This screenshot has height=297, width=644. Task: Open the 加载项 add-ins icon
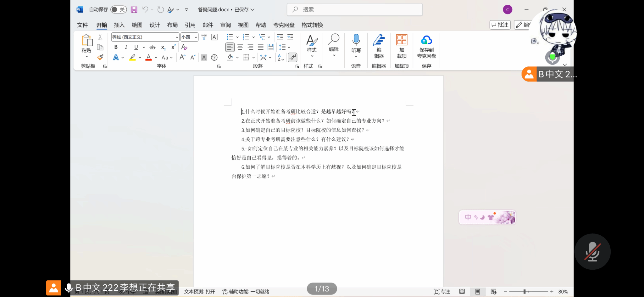click(x=402, y=40)
